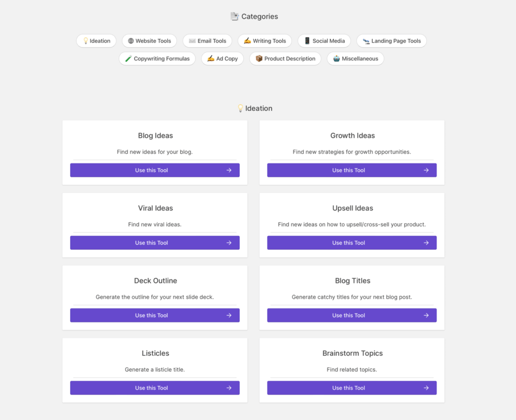The height and width of the screenshot is (420, 516).
Task: Open the Website Tools category
Action: [x=149, y=41]
